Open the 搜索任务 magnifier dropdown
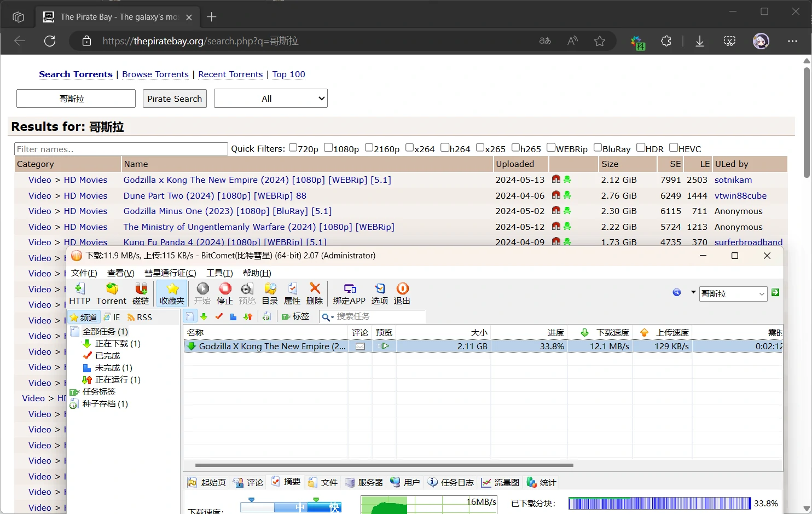The image size is (812, 514). click(327, 317)
